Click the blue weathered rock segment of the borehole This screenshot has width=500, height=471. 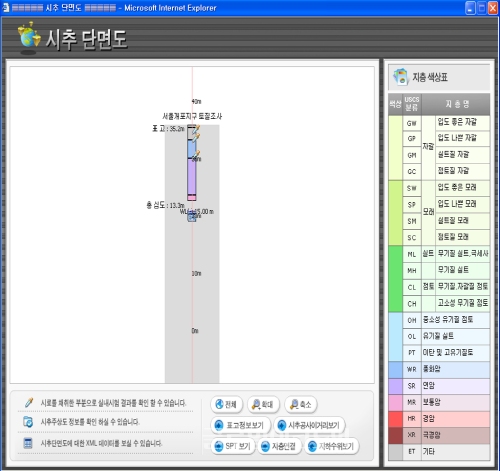coord(191,149)
